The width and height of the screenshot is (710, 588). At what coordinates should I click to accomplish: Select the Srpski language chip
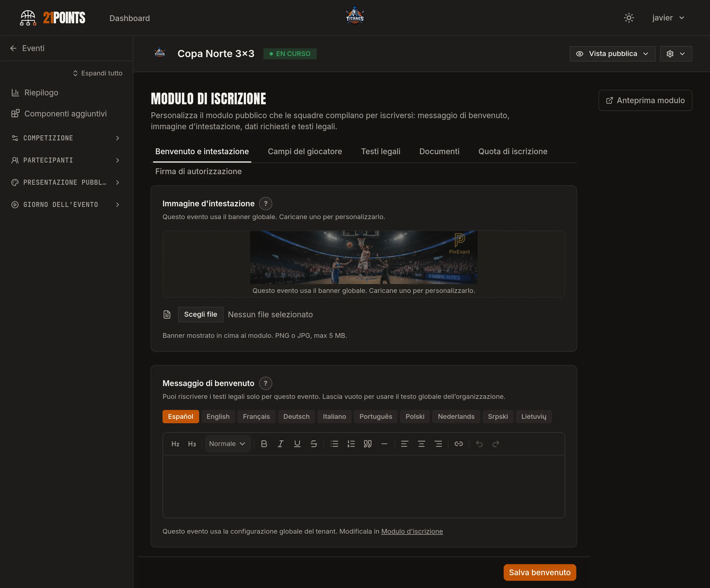[x=498, y=417]
